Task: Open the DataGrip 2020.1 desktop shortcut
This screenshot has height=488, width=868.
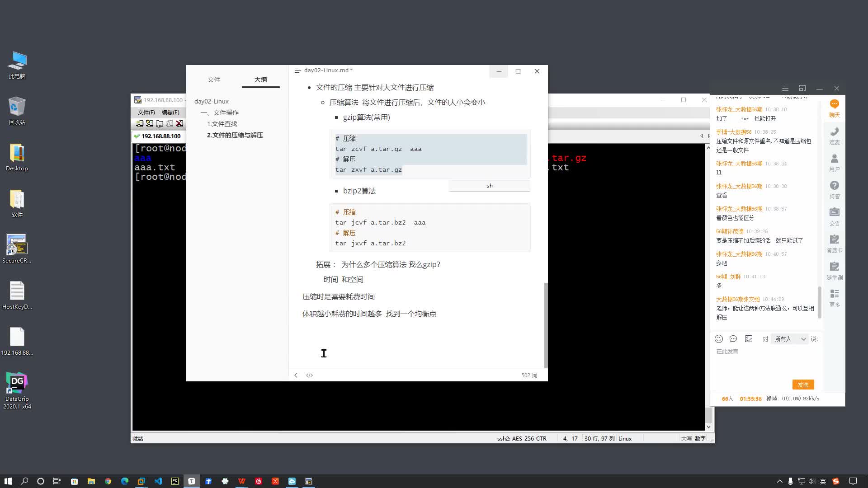Action: click(17, 391)
